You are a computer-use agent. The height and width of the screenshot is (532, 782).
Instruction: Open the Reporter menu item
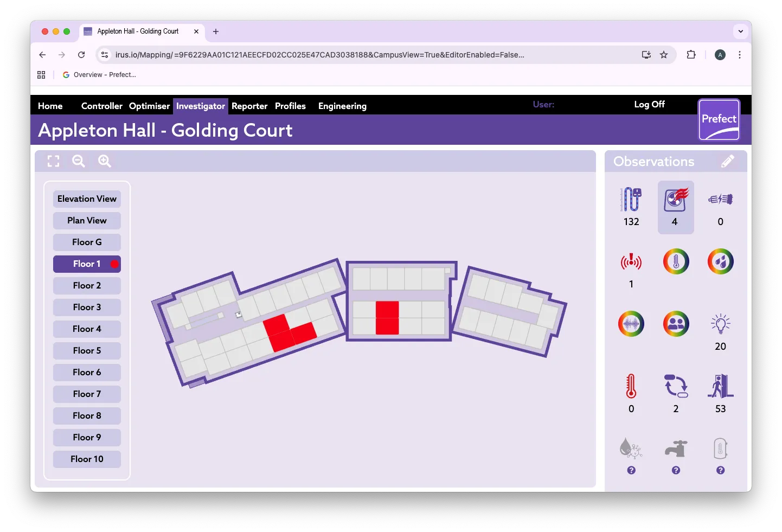pos(249,106)
